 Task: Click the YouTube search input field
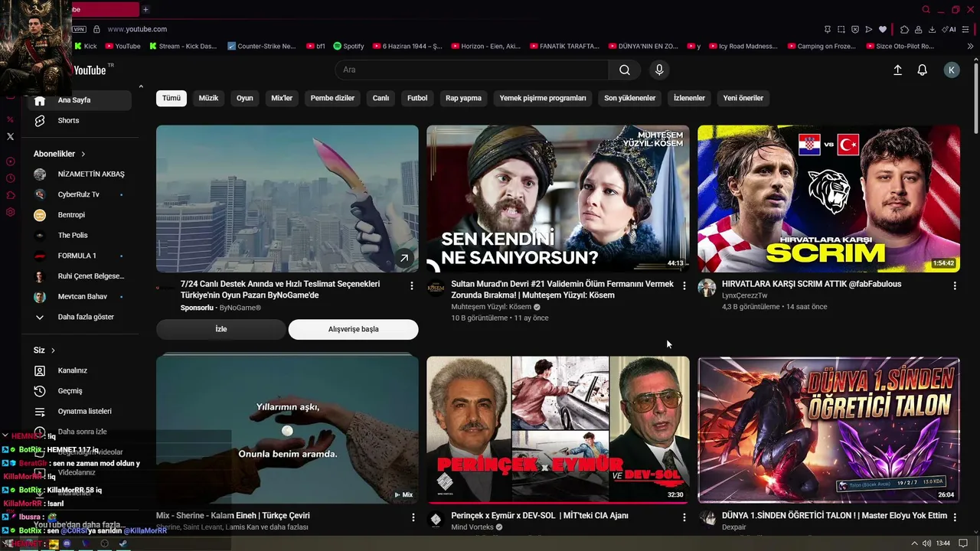point(472,70)
